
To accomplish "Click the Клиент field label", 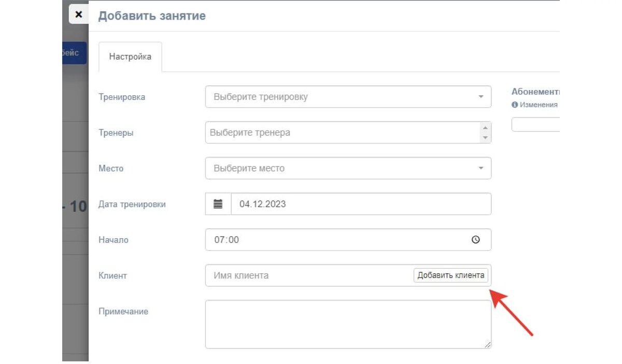I will 112,275.
